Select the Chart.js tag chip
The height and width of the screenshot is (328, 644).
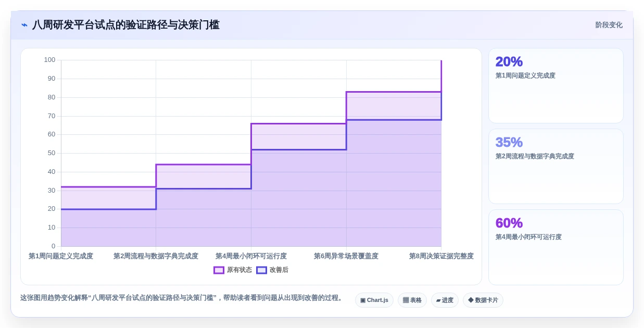click(374, 300)
